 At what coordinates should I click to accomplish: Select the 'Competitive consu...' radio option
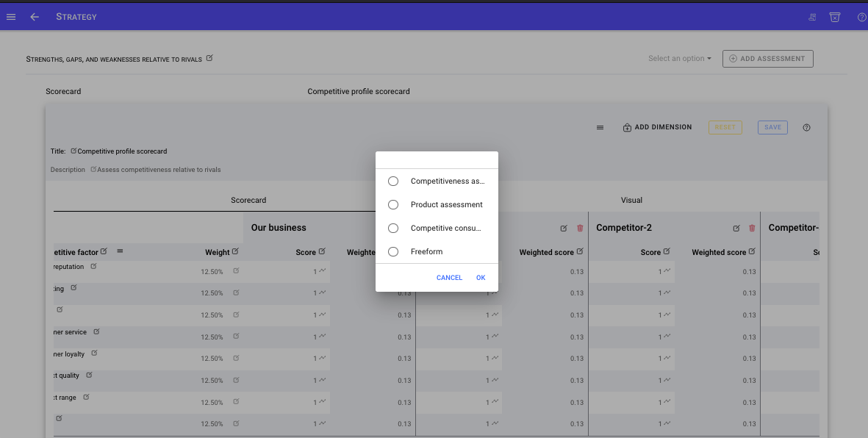[393, 228]
